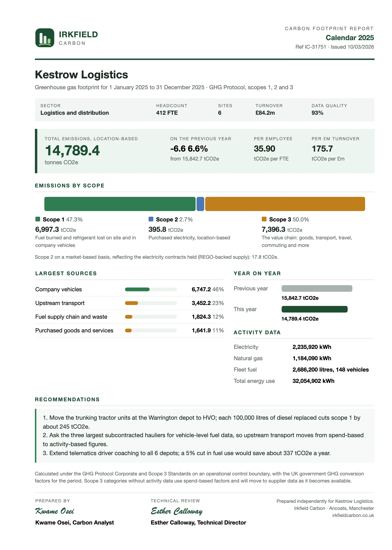Click '15,842.7 tCO2e' under Previous year bar
The image size is (392, 550).
click(x=300, y=298)
